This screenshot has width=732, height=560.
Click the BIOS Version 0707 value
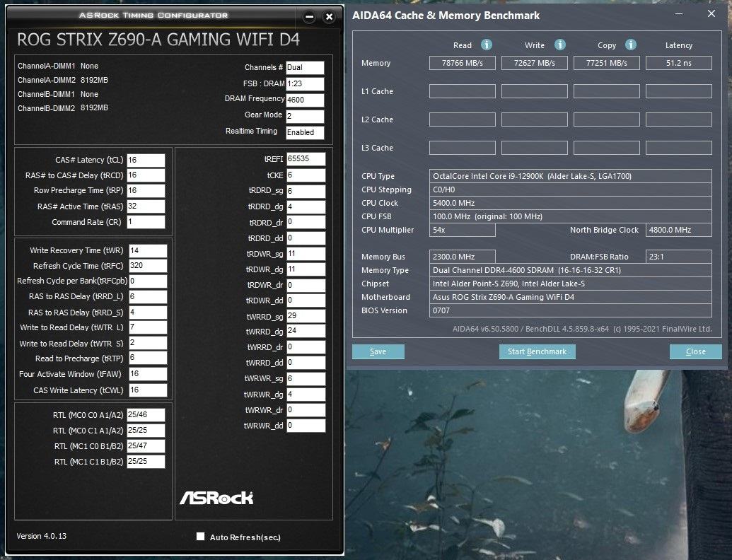point(571,311)
